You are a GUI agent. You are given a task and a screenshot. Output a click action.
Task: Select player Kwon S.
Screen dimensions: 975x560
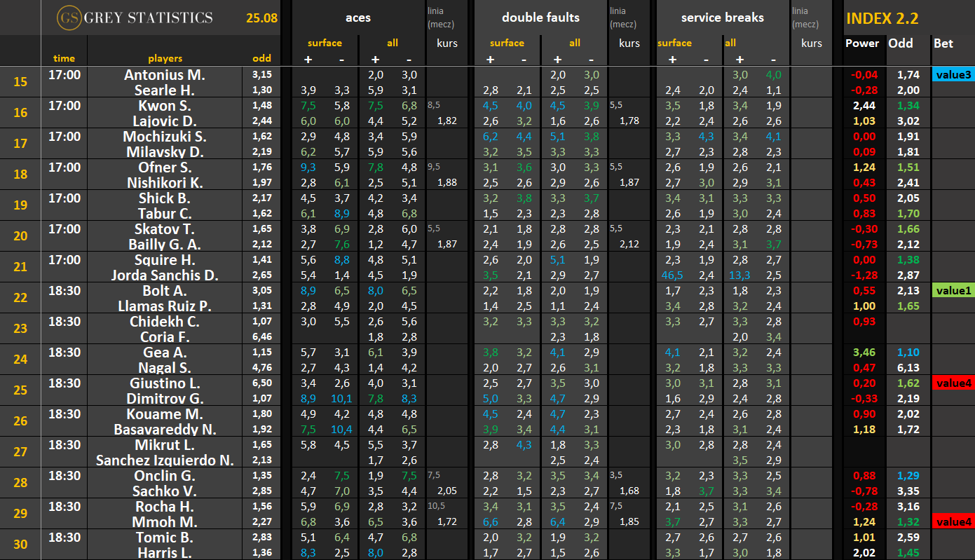[x=165, y=105]
